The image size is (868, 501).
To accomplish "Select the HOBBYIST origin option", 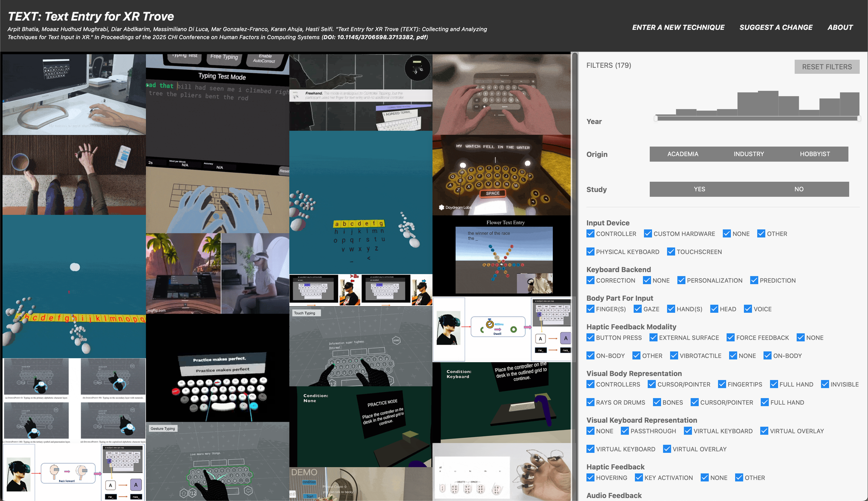I will [815, 154].
